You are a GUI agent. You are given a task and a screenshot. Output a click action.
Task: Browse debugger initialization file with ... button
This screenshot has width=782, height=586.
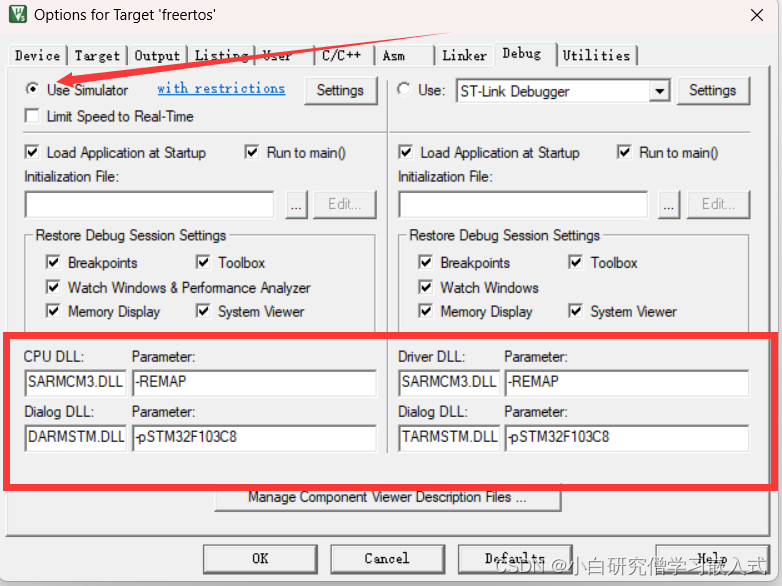[669, 204]
